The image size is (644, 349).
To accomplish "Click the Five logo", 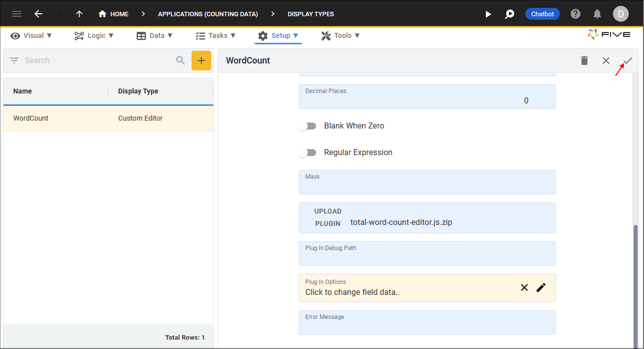I will pyautogui.click(x=609, y=34).
